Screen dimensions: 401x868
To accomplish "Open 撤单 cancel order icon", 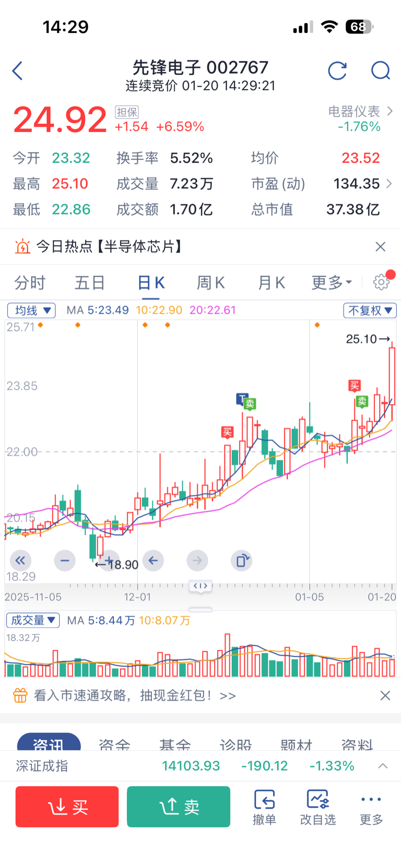I will [264, 807].
